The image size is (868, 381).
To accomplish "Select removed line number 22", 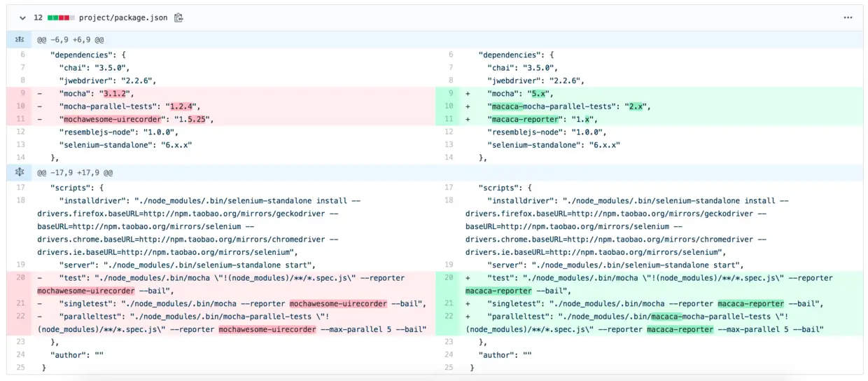I will 21,317.
